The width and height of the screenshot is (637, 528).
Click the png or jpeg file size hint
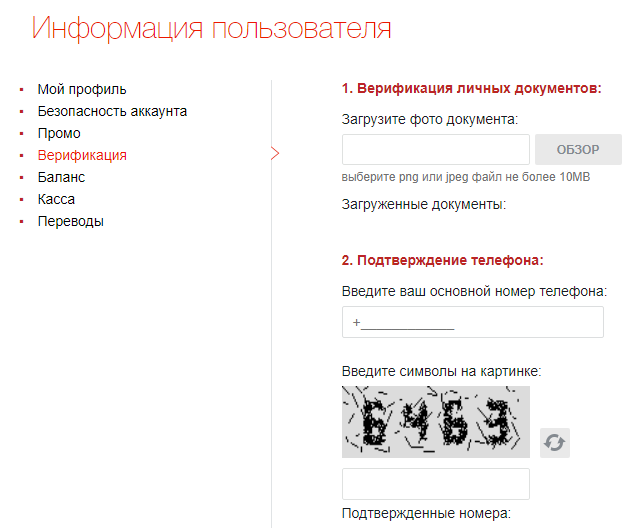(x=465, y=177)
